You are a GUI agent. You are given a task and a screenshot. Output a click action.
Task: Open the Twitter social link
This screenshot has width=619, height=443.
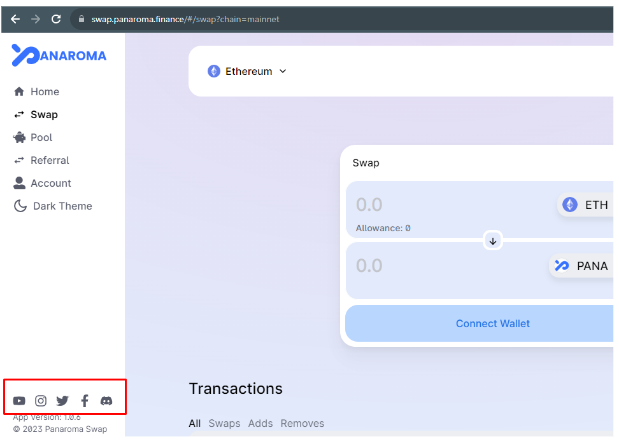coord(62,401)
